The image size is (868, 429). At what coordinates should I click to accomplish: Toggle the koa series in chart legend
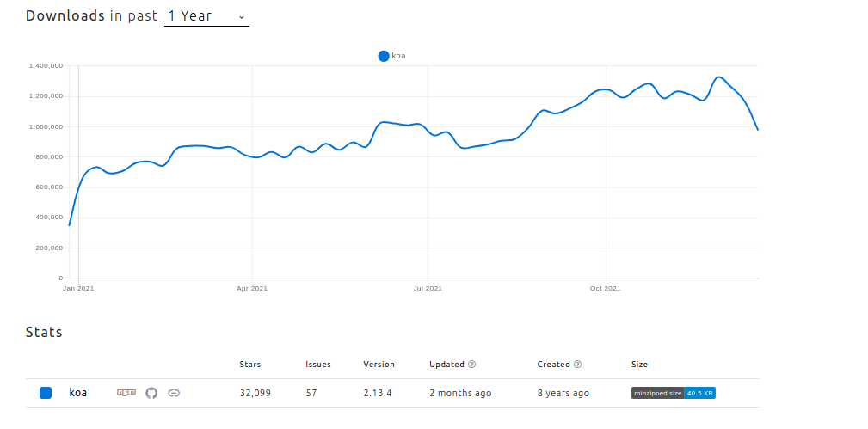coord(391,56)
